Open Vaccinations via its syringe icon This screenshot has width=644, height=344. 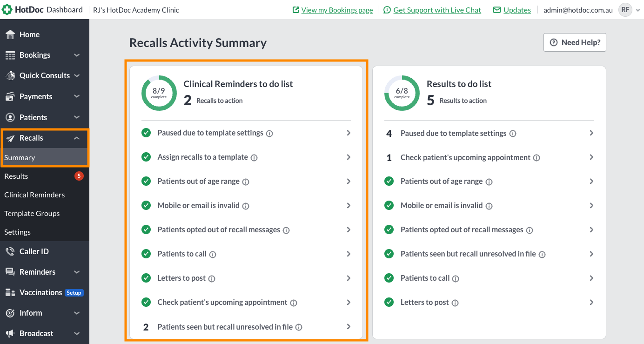click(10, 292)
